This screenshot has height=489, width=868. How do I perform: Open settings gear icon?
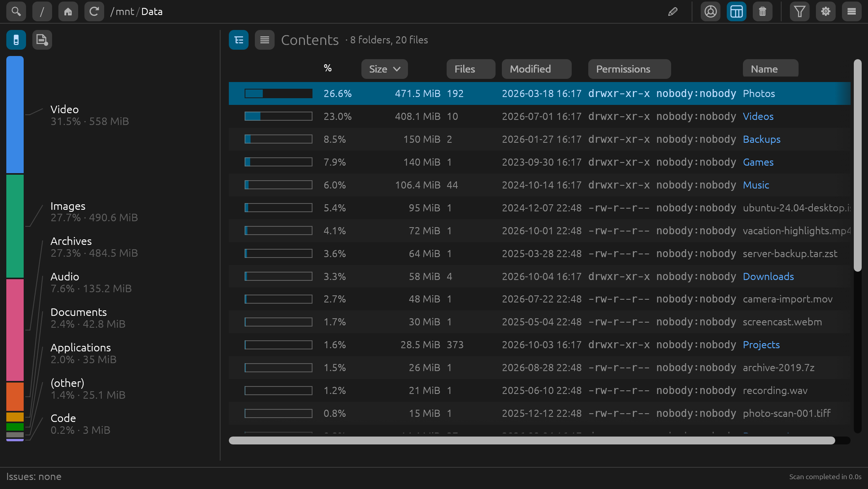tap(826, 11)
